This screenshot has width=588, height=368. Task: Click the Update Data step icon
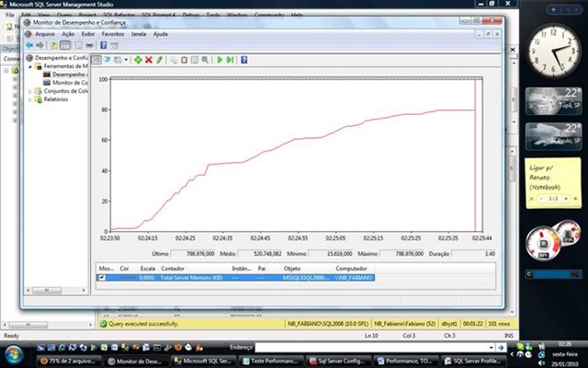(x=231, y=60)
